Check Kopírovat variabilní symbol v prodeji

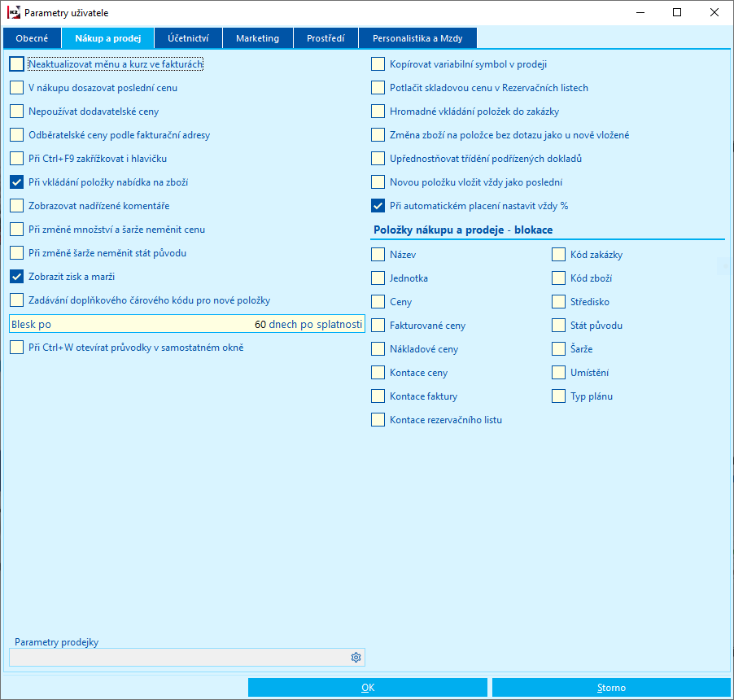pyautogui.click(x=378, y=64)
